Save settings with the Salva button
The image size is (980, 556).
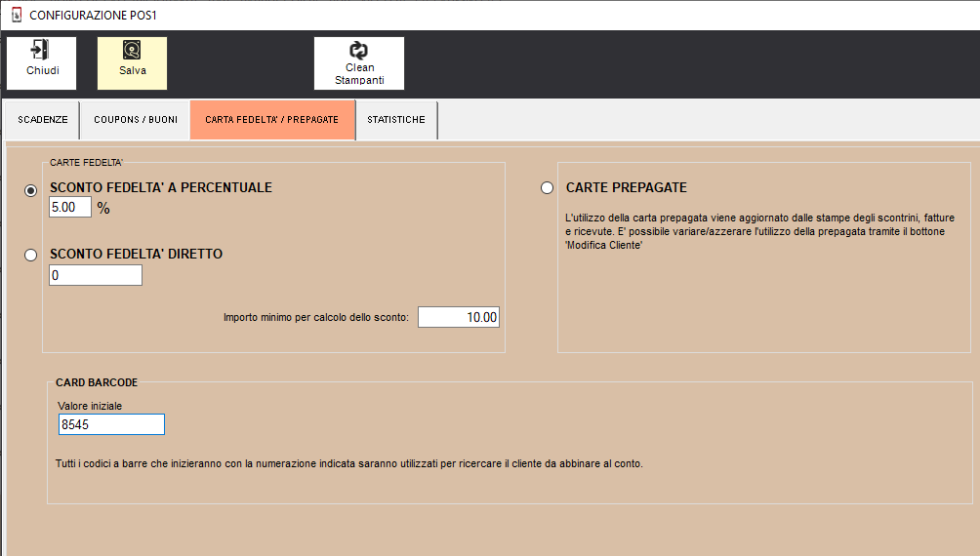click(132, 63)
